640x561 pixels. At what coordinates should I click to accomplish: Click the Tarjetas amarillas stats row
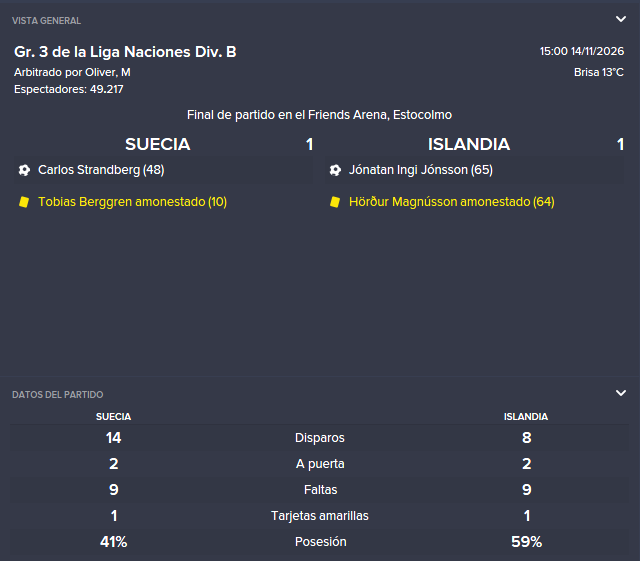(x=320, y=516)
